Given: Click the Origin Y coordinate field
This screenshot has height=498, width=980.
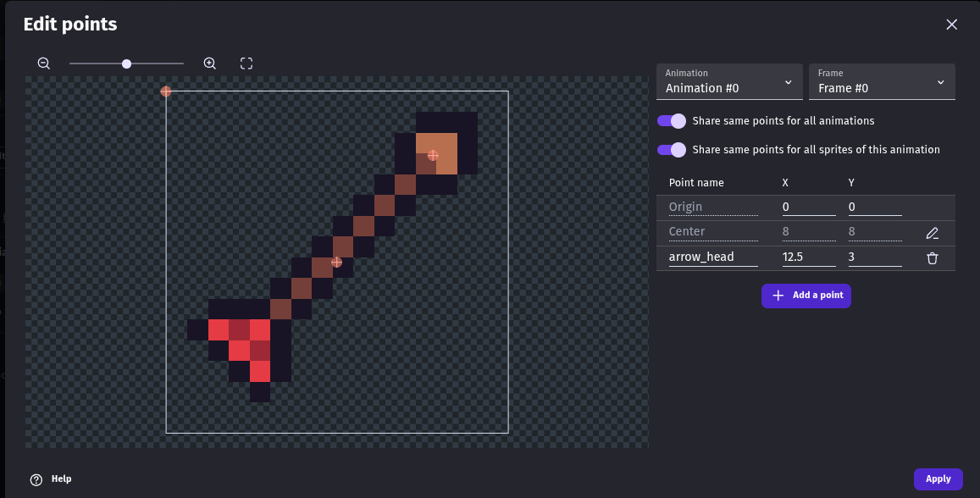Looking at the screenshot, I should tap(874, 207).
